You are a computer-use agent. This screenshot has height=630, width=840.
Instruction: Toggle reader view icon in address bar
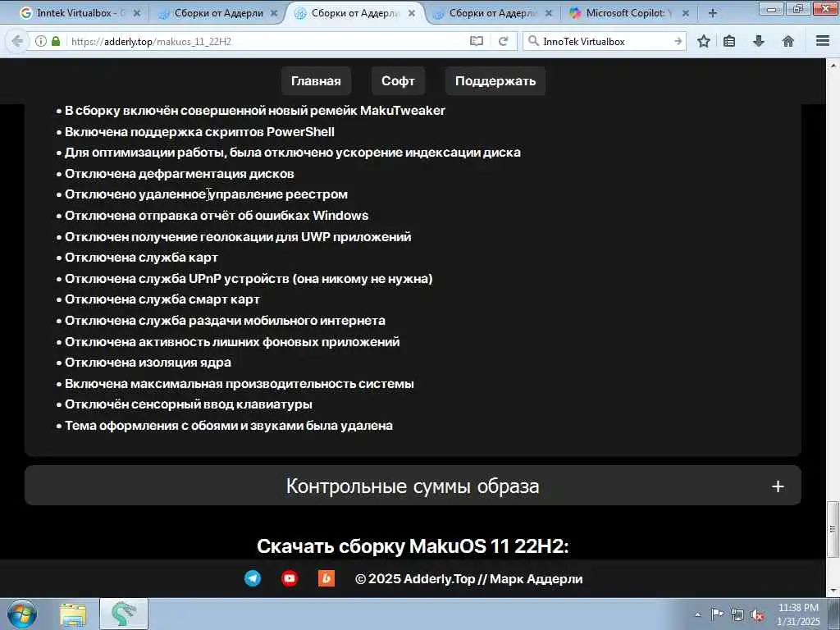pos(477,41)
